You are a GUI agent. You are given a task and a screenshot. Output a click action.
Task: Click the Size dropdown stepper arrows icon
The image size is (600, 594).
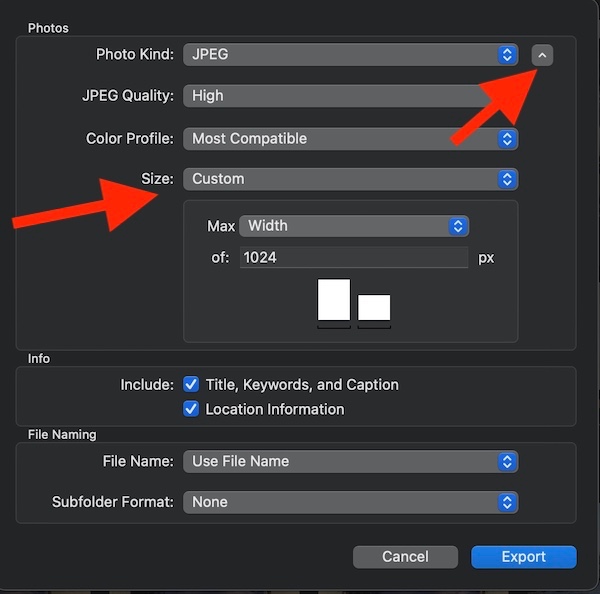pos(508,179)
